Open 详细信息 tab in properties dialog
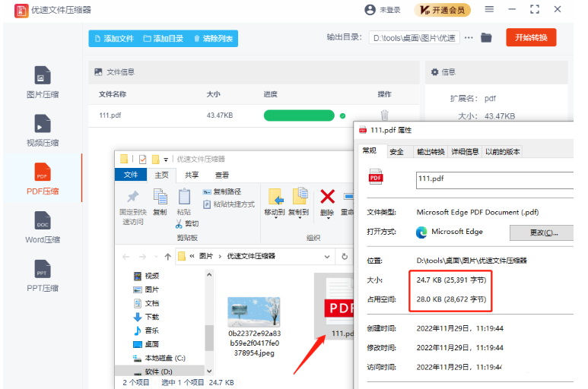588x389 pixels. click(465, 152)
